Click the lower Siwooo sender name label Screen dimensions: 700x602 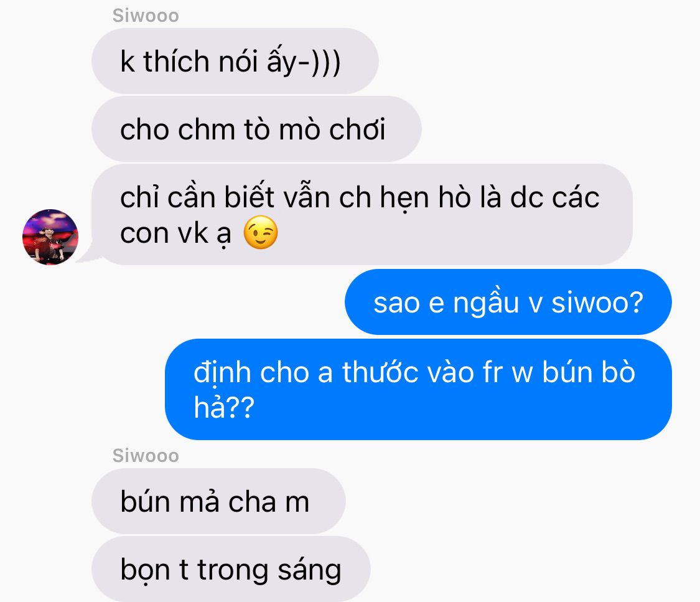146,456
